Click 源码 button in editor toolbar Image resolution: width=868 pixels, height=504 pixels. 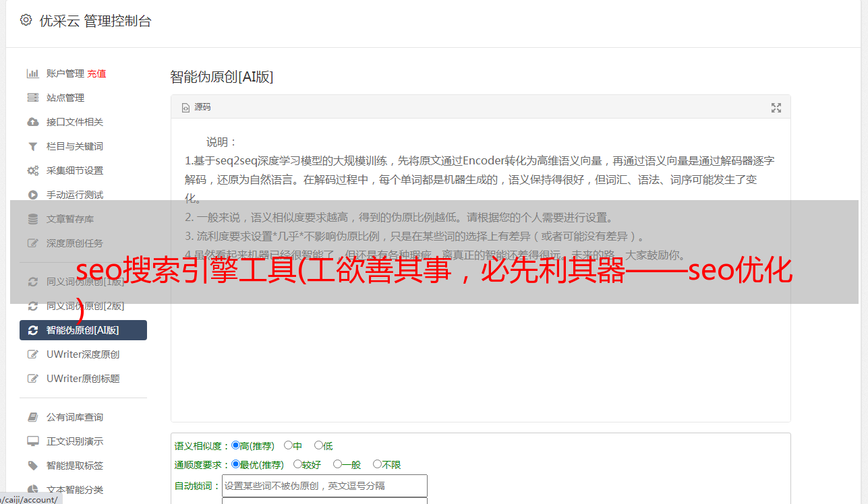tap(196, 108)
